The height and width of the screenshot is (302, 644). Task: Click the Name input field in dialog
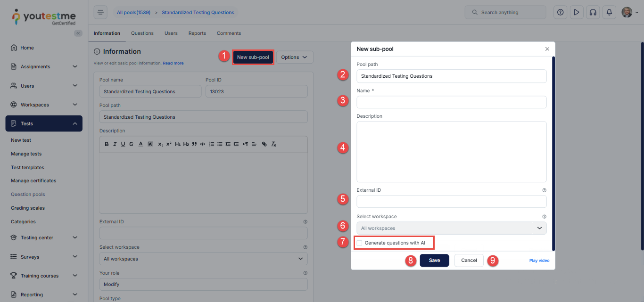[x=451, y=102]
